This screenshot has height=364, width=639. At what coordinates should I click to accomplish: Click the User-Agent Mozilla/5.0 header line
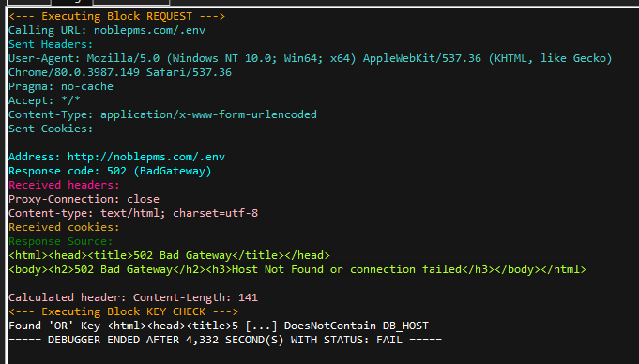tap(311, 58)
